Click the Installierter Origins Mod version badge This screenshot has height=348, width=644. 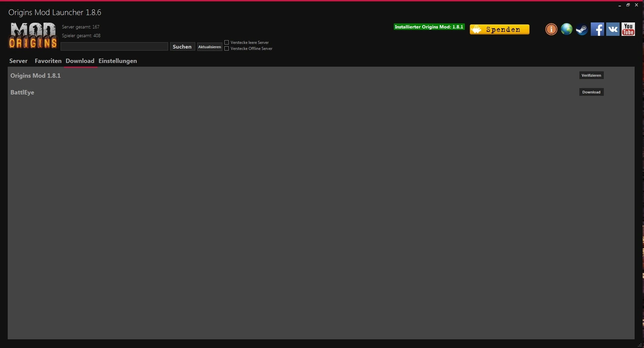coord(429,27)
